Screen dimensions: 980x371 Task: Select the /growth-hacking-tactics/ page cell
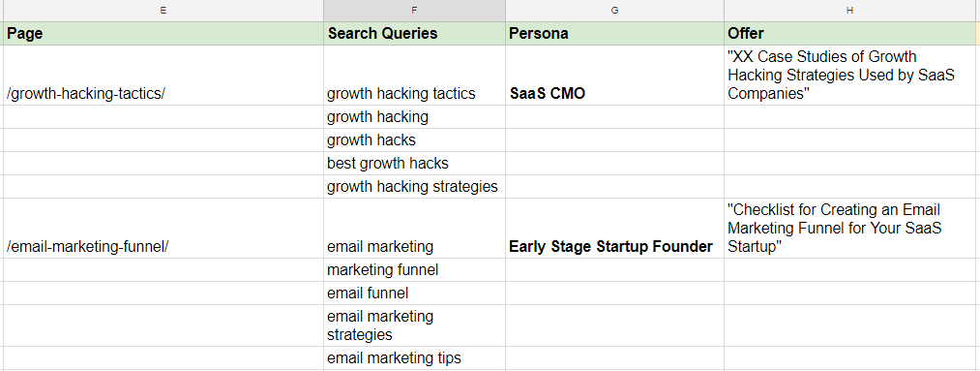(163, 76)
